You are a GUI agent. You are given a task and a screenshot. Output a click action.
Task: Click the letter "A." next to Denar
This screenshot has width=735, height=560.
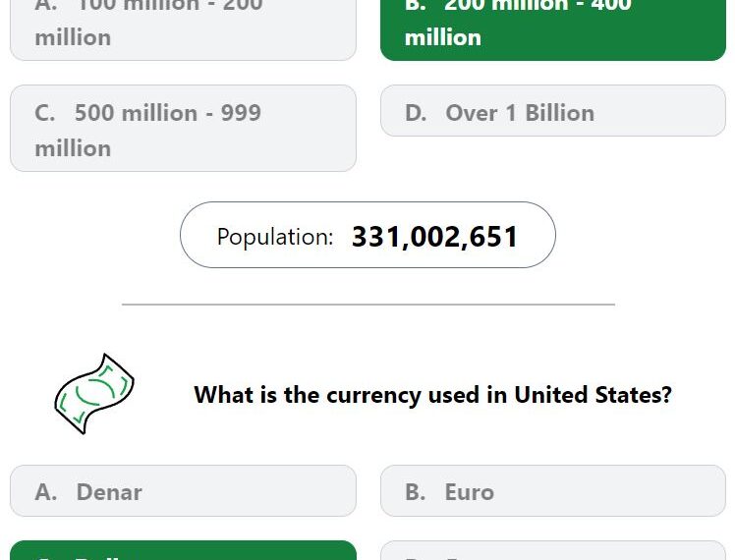pos(46,492)
